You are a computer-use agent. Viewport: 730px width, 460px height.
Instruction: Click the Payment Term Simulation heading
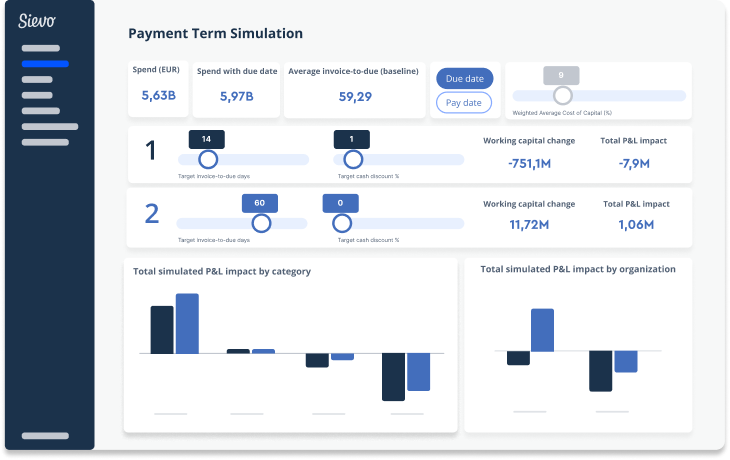[216, 34]
